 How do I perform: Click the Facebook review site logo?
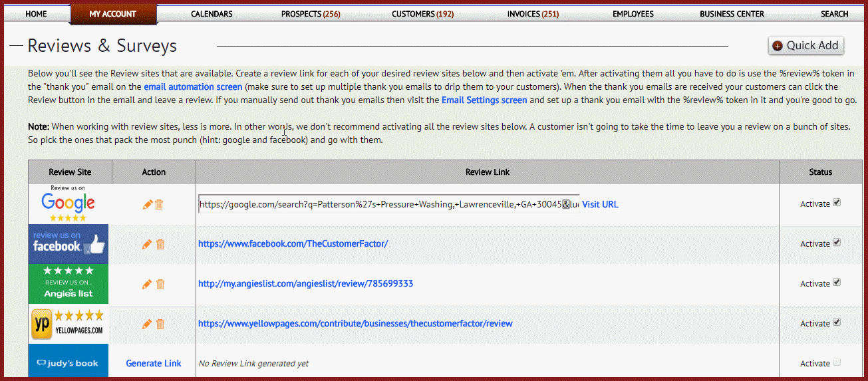point(69,244)
